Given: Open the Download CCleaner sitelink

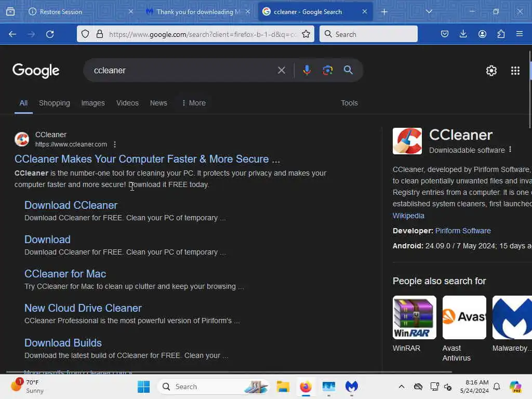Looking at the screenshot, I should (x=71, y=205).
